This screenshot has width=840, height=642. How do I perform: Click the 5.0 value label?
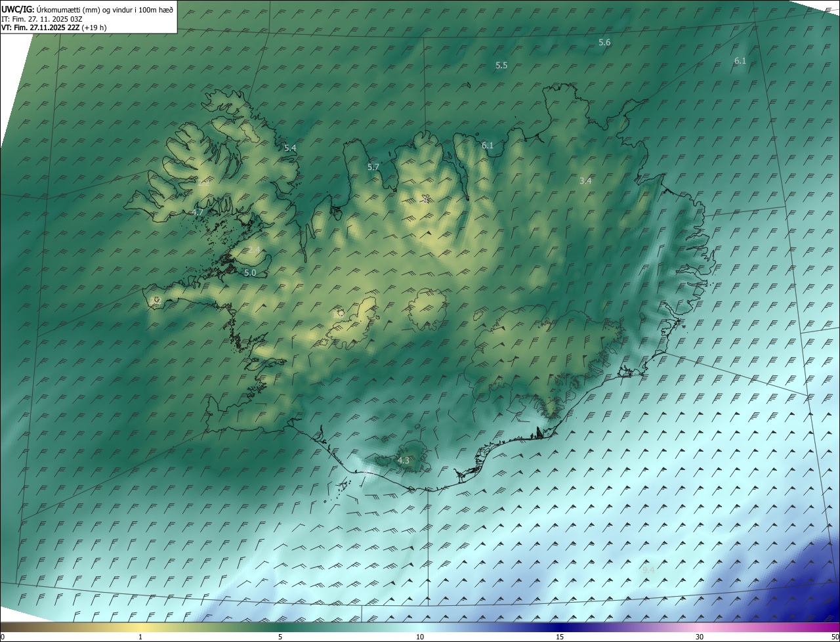(x=250, y=272)
